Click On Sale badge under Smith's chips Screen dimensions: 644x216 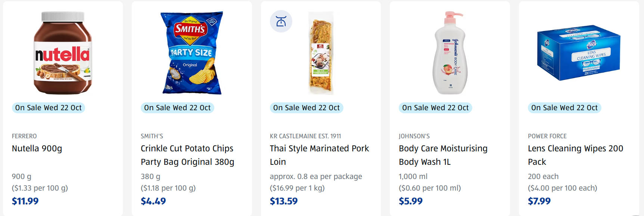[177, 108]
